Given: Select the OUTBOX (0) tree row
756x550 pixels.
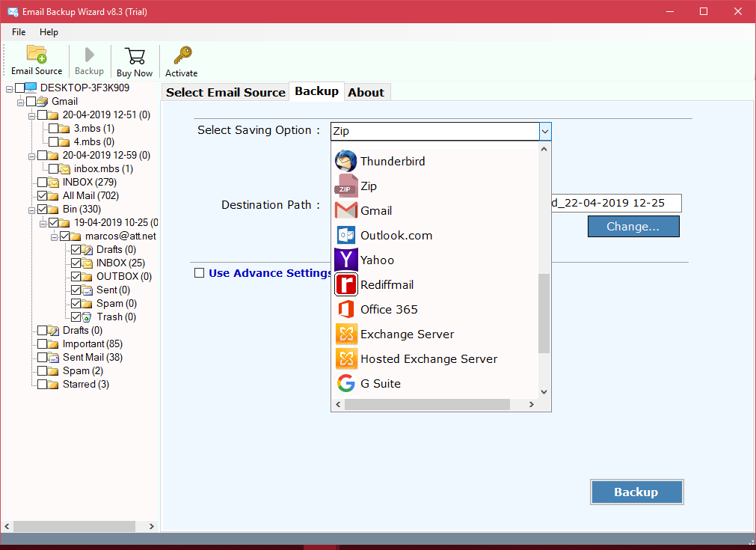Looking at the screenshot, I should tap(124, 276).
